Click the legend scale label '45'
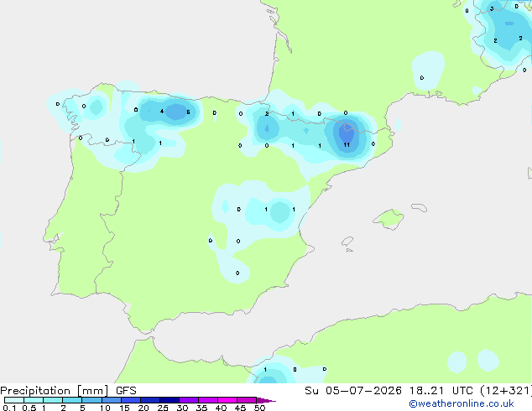The height and width of the screenshot is (411, 532). (240, 408)
